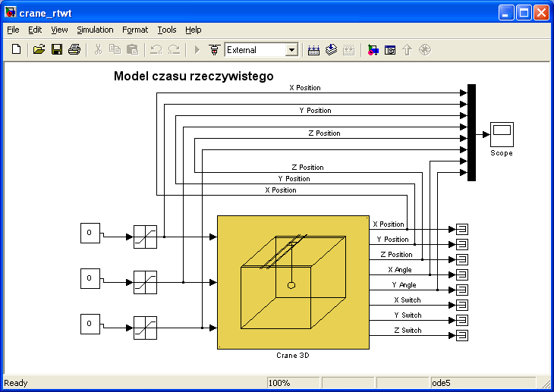Open the Tools menu
Image resolution: width=554 pixels, height=392 pixels.
click(x=167, y=30)
